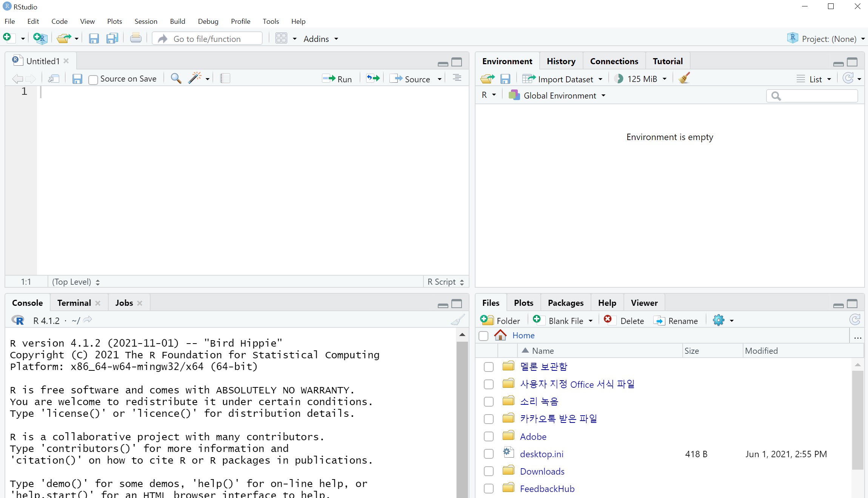Click the find/replace magnifier in the editor

(176, 78)
